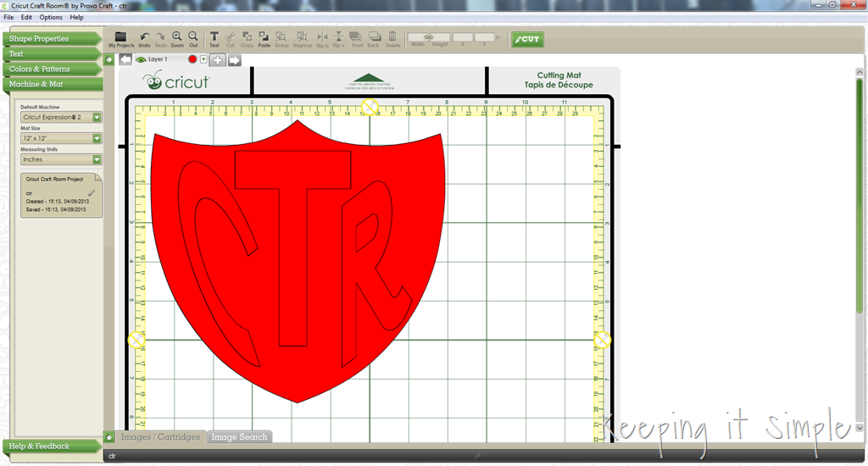Open the Layer 1 dropdown arrow
This screenshot has height=466, width=868.
point(203,59)
